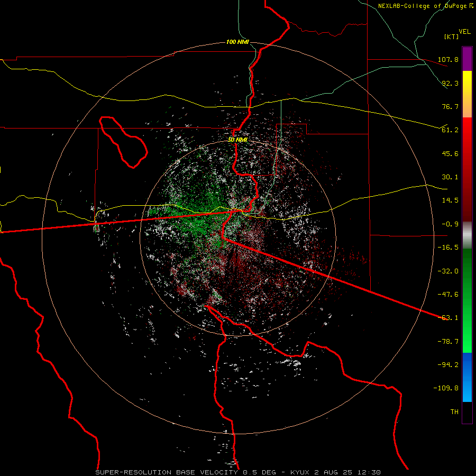Pick the purple segment of the color bar

467,59
